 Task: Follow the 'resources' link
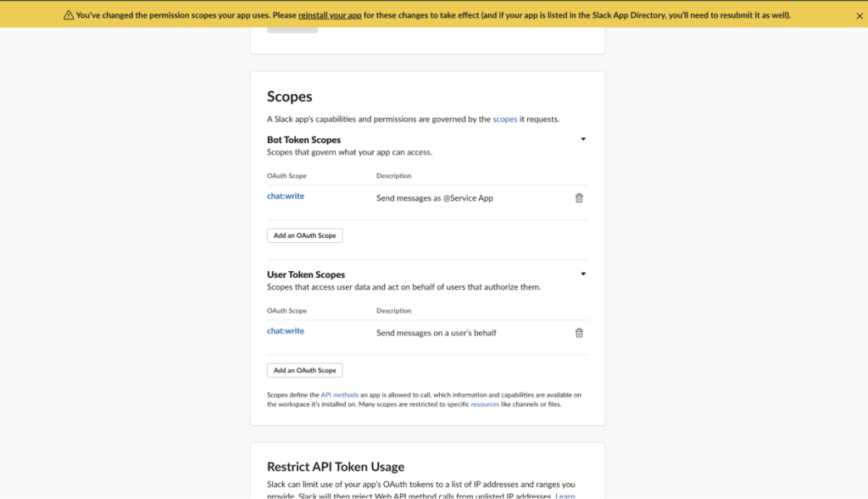pyautogui.click(x=485, y=404)
